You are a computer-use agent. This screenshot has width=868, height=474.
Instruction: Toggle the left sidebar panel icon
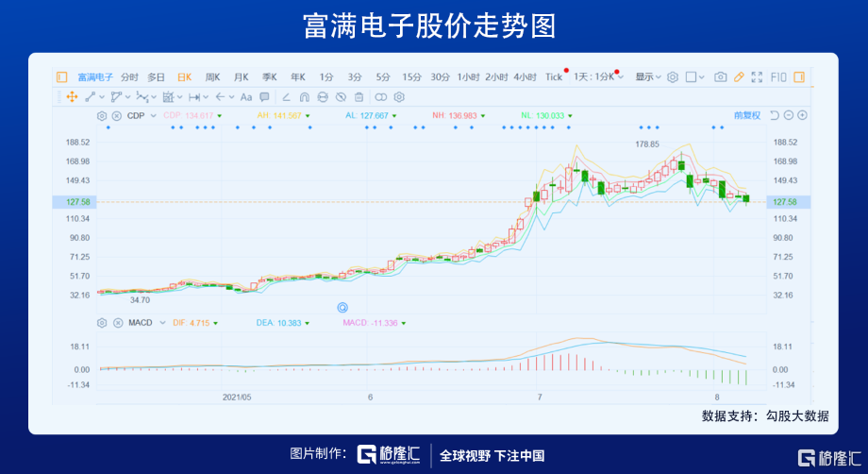pos(62,77)
